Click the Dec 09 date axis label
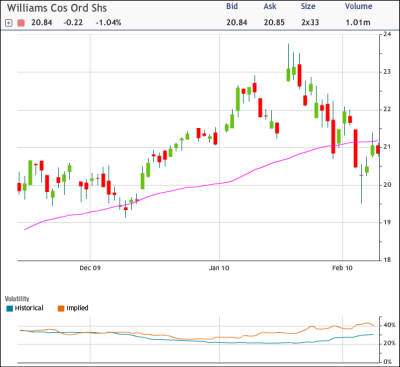 coord(90,268)
